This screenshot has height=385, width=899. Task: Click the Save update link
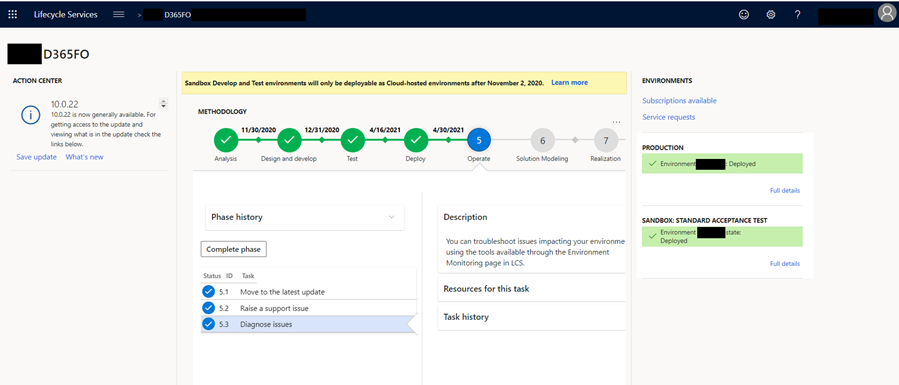(x=37, y=157)
